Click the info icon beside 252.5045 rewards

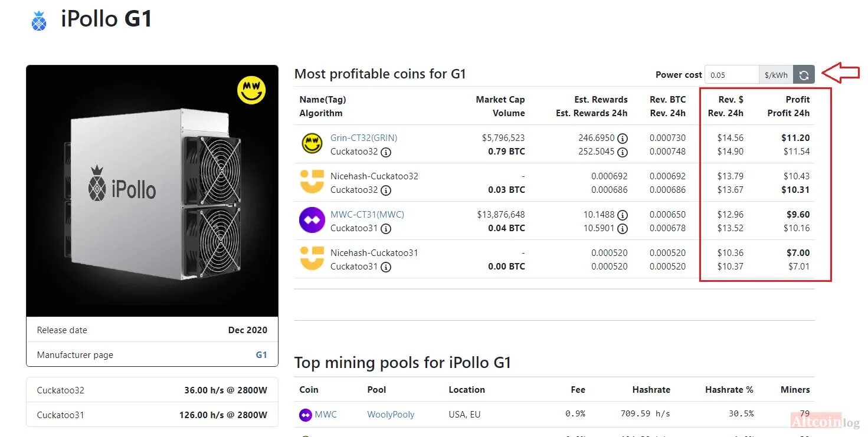[x=622, y=152]
